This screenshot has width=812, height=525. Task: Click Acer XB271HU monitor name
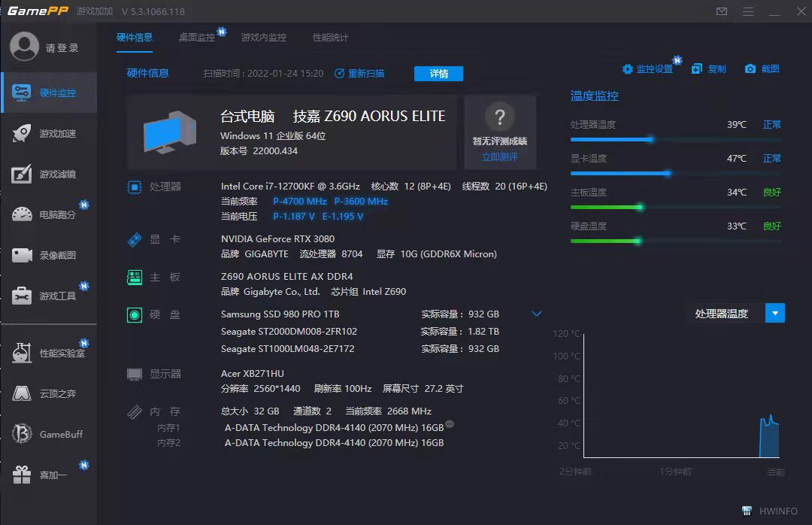252,373
